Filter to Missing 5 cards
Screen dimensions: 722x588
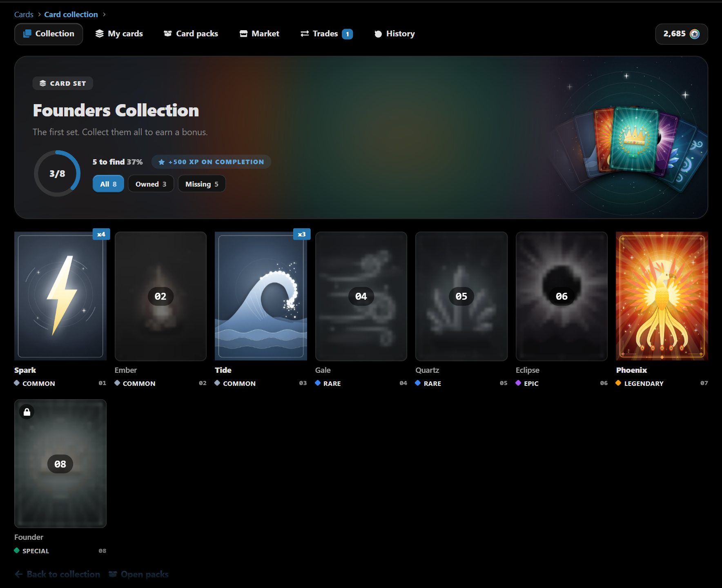click(x=202, y=184)
